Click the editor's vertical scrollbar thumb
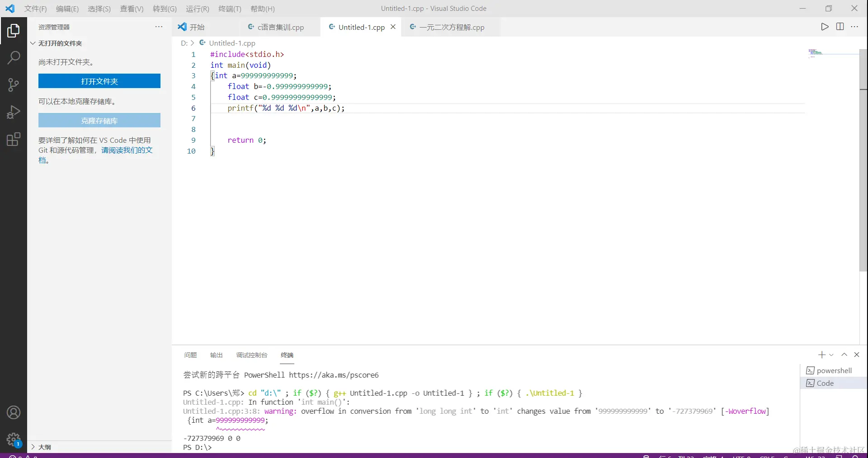This screenshot has width=868, height=458. point(863,160)
